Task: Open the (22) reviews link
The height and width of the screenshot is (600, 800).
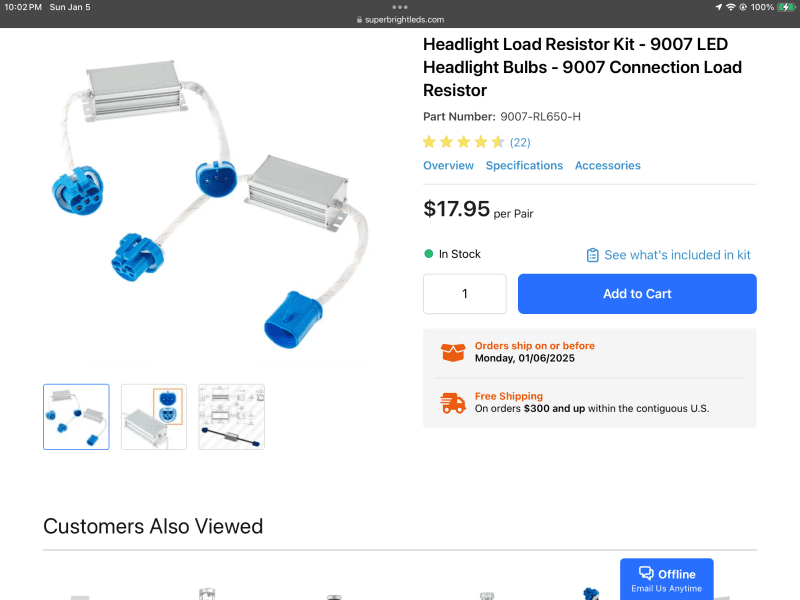Action: tap(520, 142)
